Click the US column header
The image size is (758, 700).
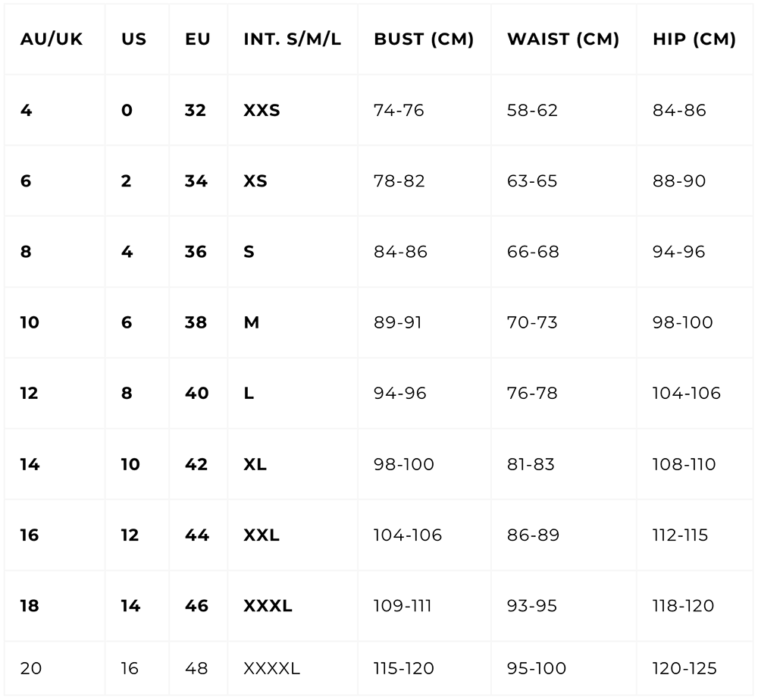(133, 39)
